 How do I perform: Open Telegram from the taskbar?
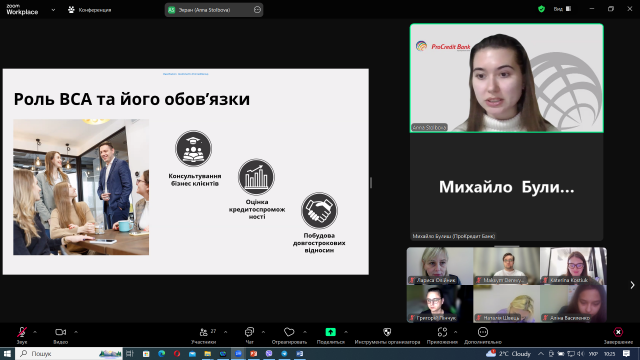click(x=284, y=353)
